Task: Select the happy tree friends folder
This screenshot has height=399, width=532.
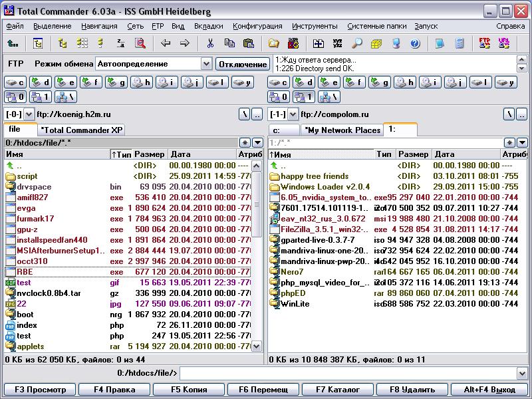Action: tap(314, 176)
